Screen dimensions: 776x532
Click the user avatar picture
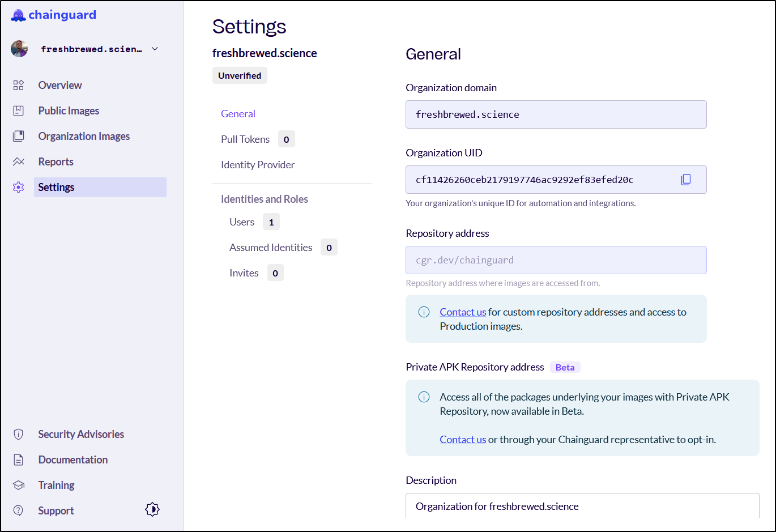click(19, 49)
